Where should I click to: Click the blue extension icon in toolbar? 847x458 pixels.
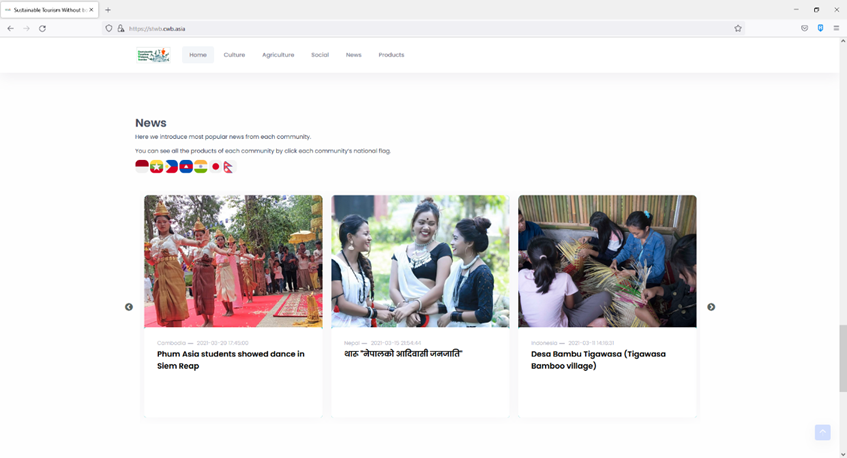point(820,28)
